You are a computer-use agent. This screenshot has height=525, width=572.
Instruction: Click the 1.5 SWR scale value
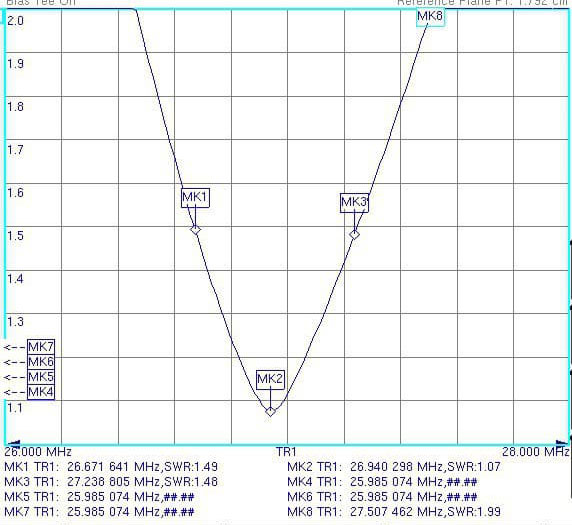(15, 236)
